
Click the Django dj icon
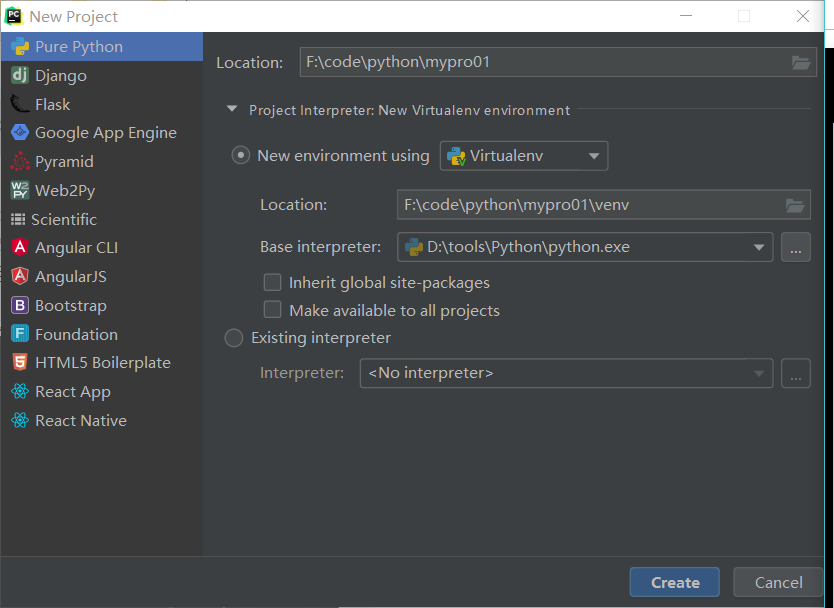pos(20,76)
